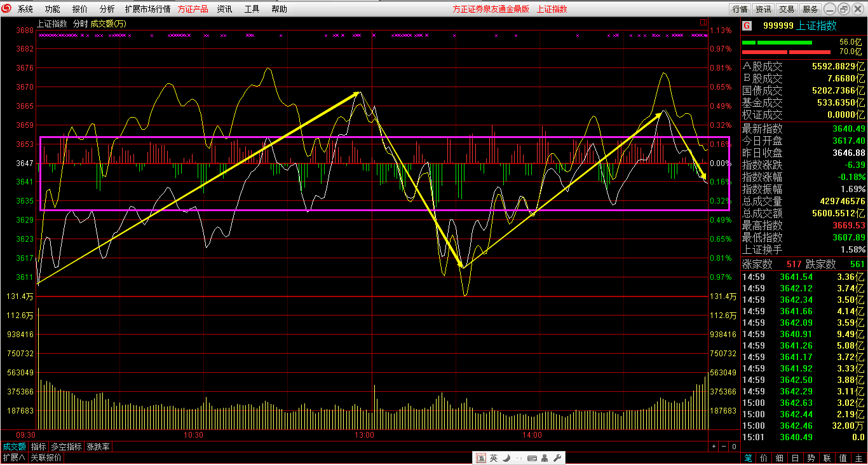The width and height of the screenshot is (868, 465).
Task: Click the red layout icon atop chart
Action: pyautogui.click(x=703, y=22)
